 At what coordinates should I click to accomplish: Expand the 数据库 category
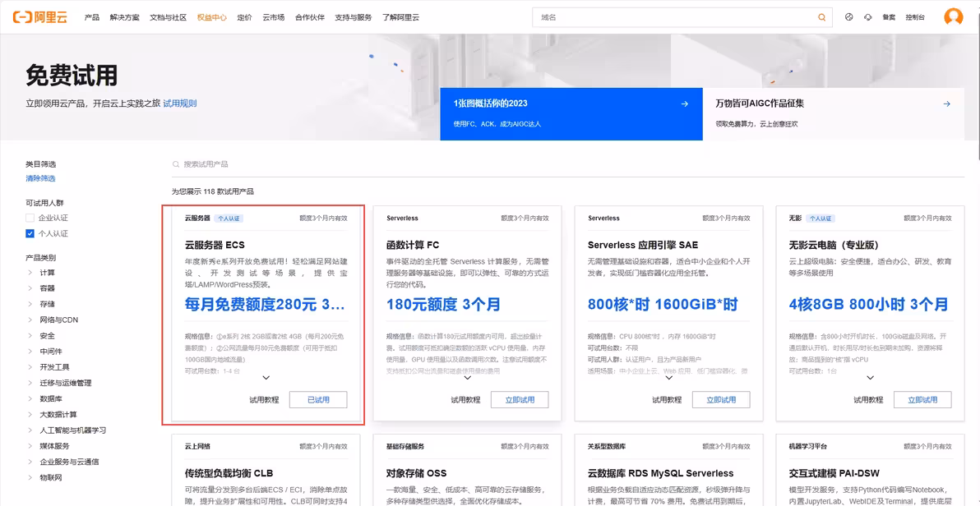(x=30, y=398)
